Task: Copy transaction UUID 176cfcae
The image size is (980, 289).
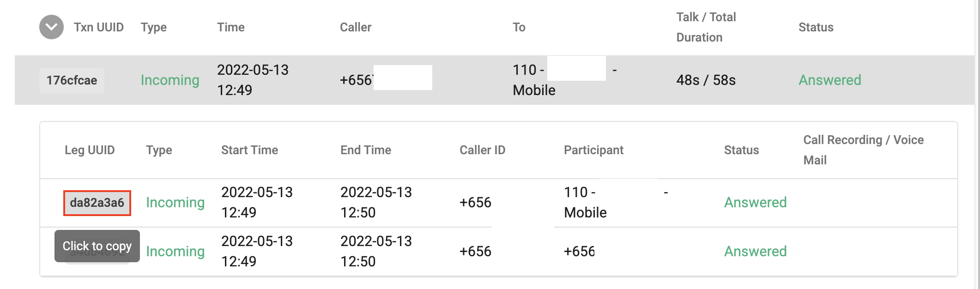Action: point(72,80)
